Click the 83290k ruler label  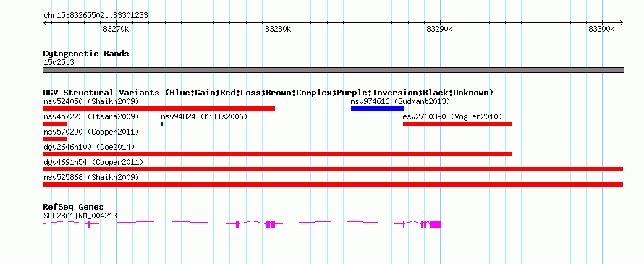[x=439, y=29]
